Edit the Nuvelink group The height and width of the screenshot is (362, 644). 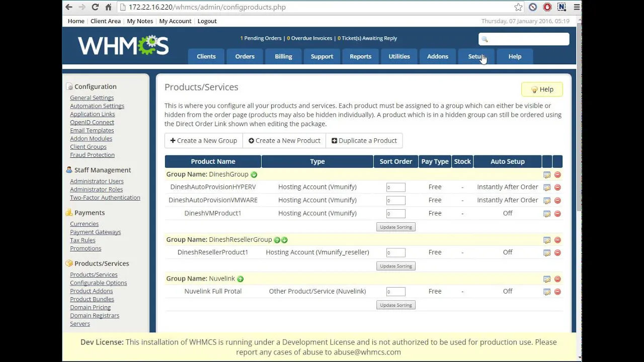click(547, 279)
